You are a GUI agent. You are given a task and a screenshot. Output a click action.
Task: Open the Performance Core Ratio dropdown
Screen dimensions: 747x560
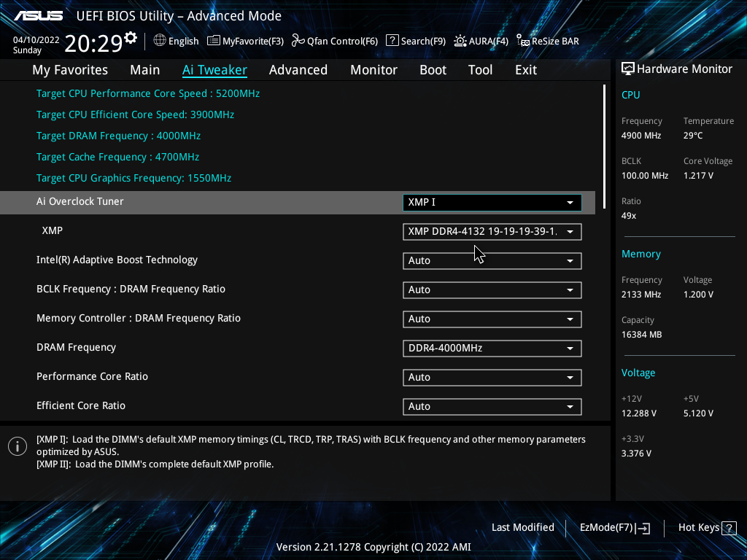click(x=492, y=378)
